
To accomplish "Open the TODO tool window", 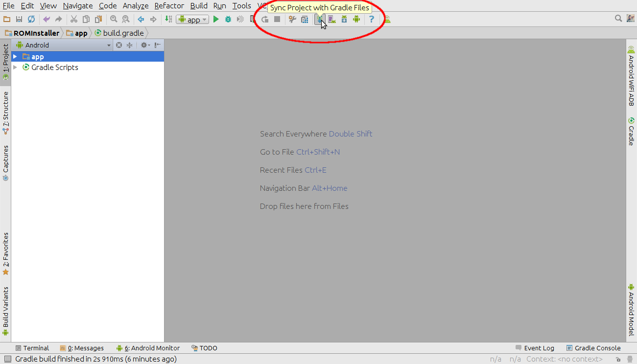I will [x=204, y=348].
